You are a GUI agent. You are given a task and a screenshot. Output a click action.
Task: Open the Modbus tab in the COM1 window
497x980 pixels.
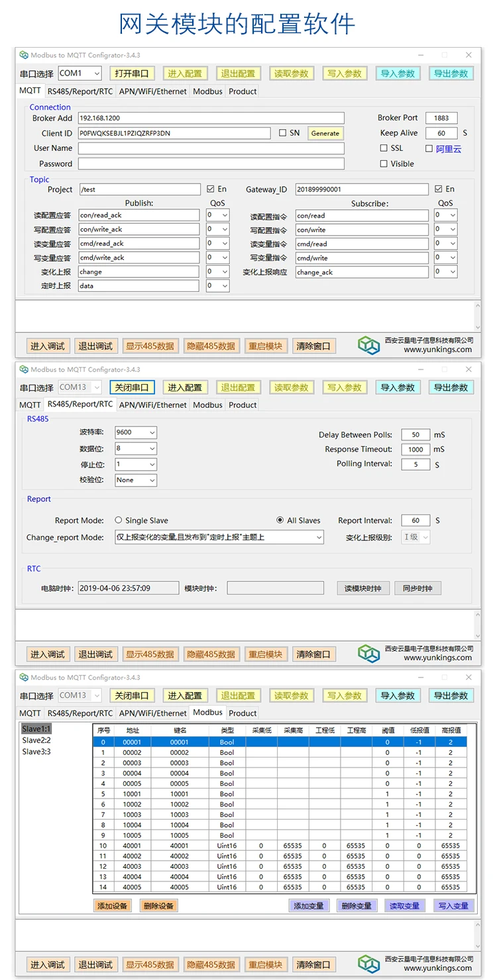(207, 91)
